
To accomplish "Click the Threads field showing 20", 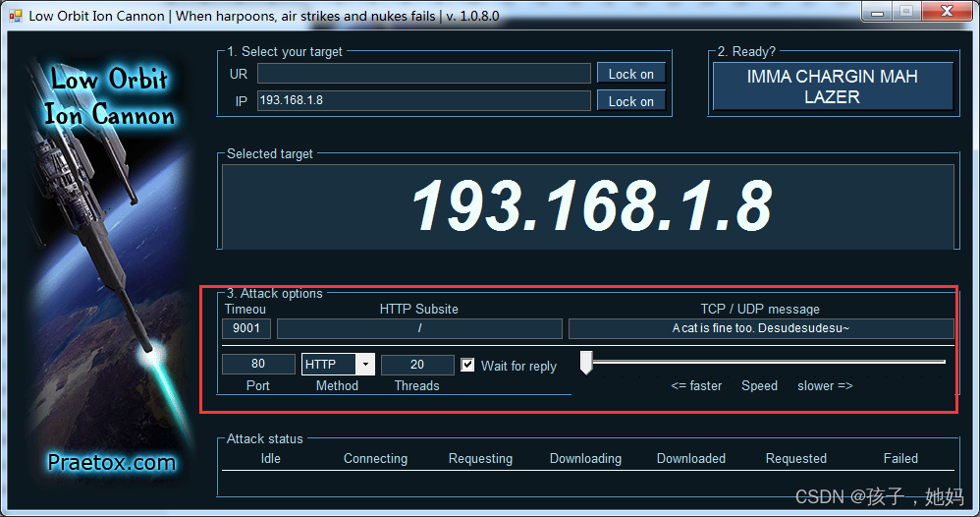I will pyautogui.click(x=417, y=365).
